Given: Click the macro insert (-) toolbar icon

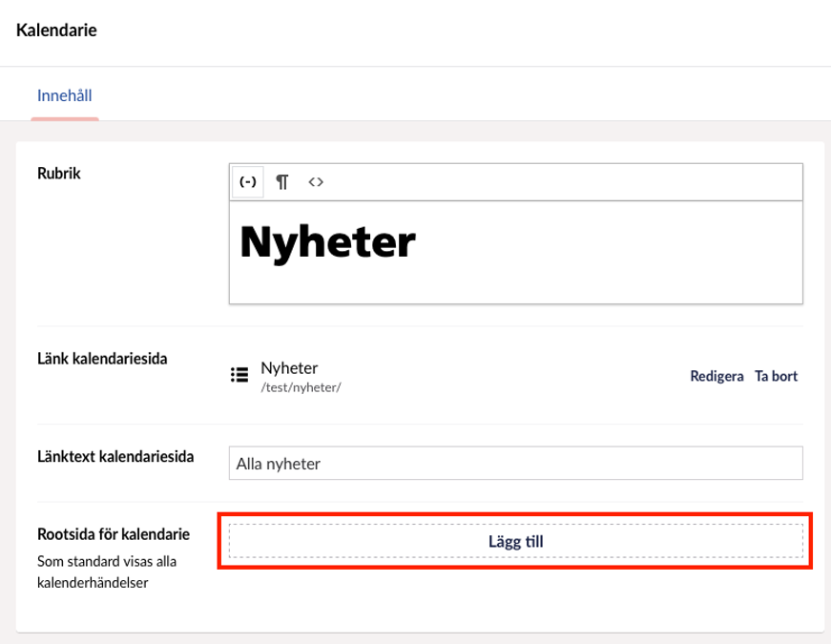Looking at the screenshot, I should (x=247, y=182).
